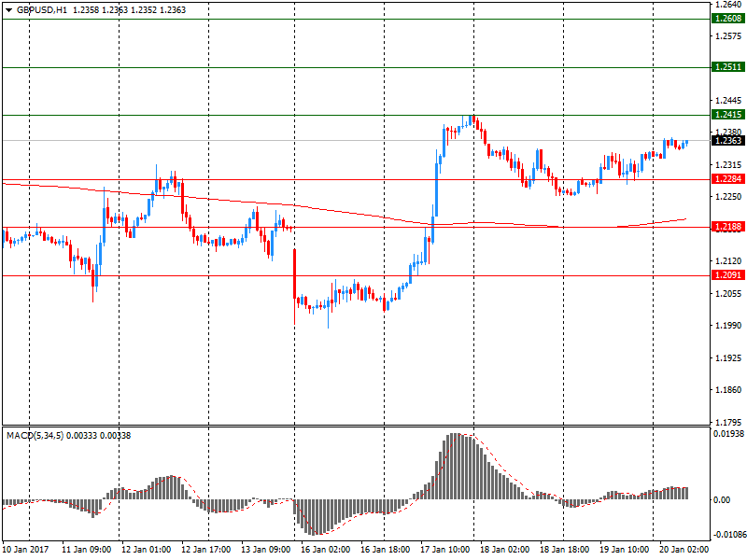The width and height of the screenshot is (747, 560).
Task: Click the 1.2415 green level label
Action: 728,114
